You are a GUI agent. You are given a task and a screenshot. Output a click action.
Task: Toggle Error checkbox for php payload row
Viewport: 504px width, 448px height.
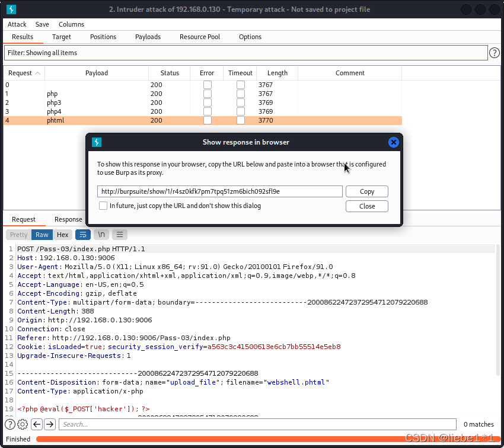click(208, 94)
